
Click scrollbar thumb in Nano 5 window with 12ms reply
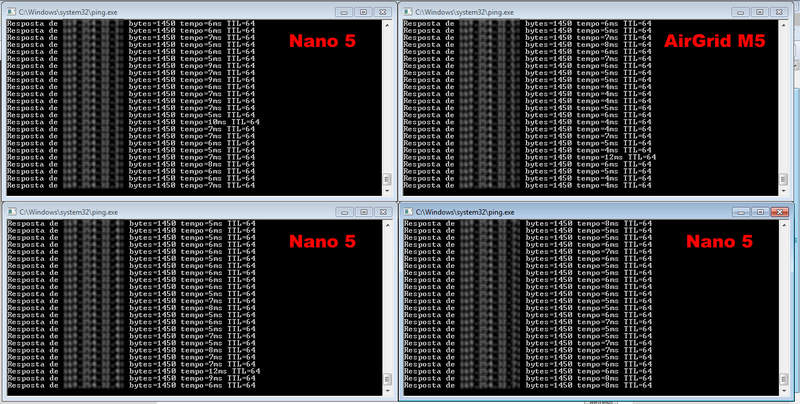(387, 380)
